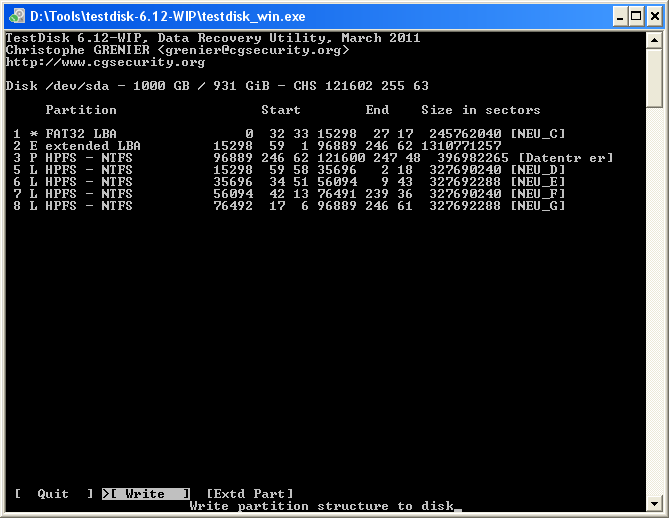Click the 245762040 sector size value

click(465, 134)
